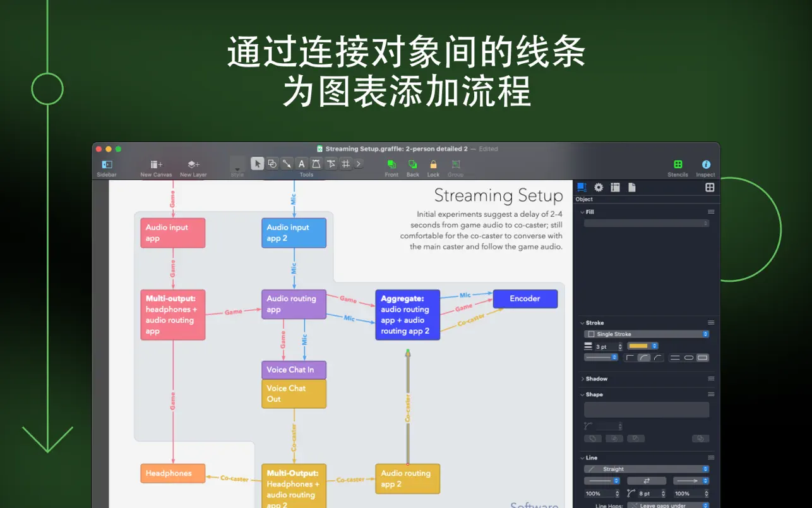
Task: Select the Aggregate audio routing shape
Action: (x=407, y=315)
